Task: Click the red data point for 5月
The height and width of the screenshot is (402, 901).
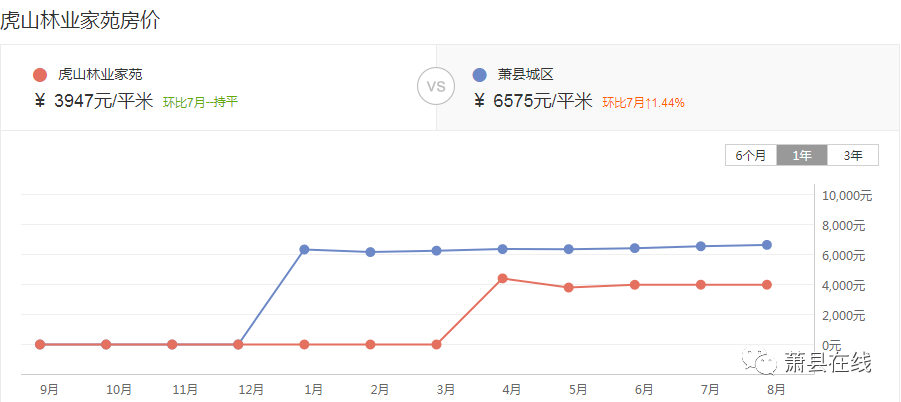Action: 568,287
